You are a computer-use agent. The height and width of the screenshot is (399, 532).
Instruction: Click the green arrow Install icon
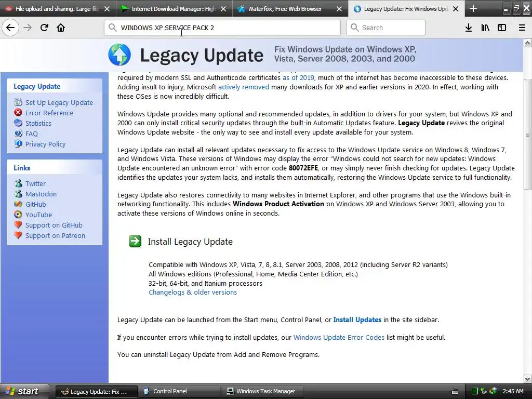tap(135, 241)
